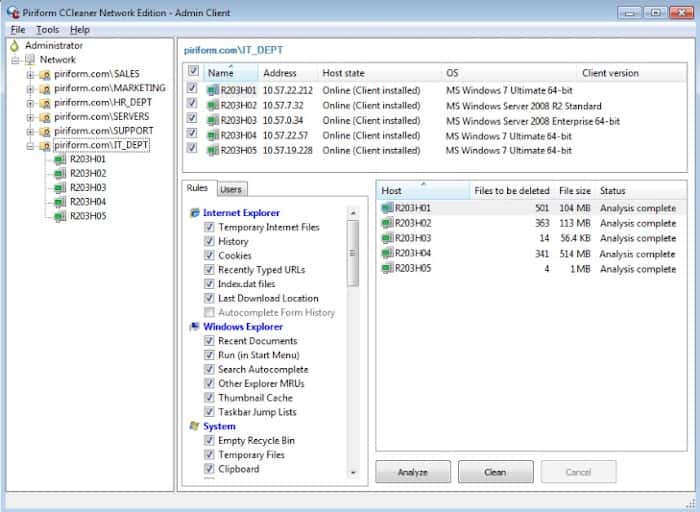
Task: Expand the piriform.com\MARKETING node
Action: (x=30, y=89)
